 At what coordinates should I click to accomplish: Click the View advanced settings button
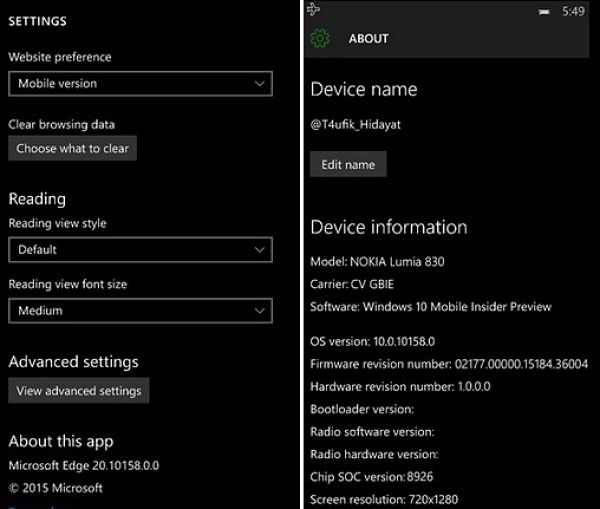[79, 391]
